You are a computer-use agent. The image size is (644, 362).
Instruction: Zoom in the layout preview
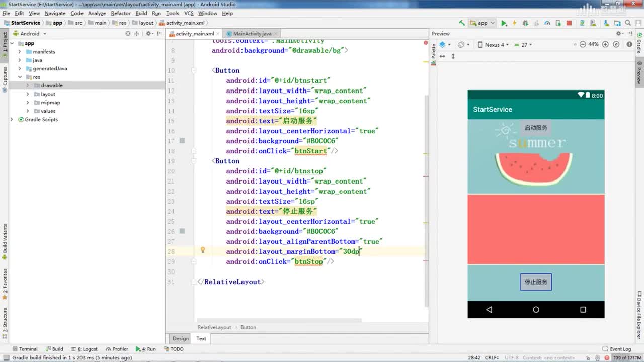pos(605,44)
